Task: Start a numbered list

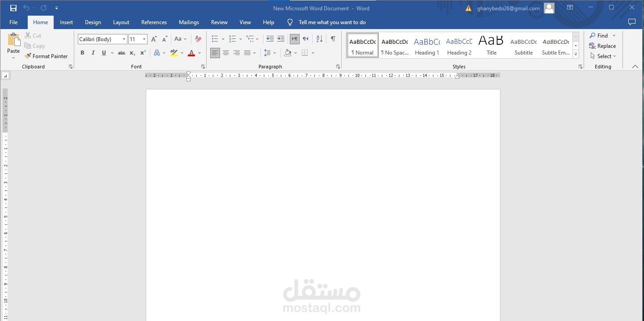Action: pos(232,39)
